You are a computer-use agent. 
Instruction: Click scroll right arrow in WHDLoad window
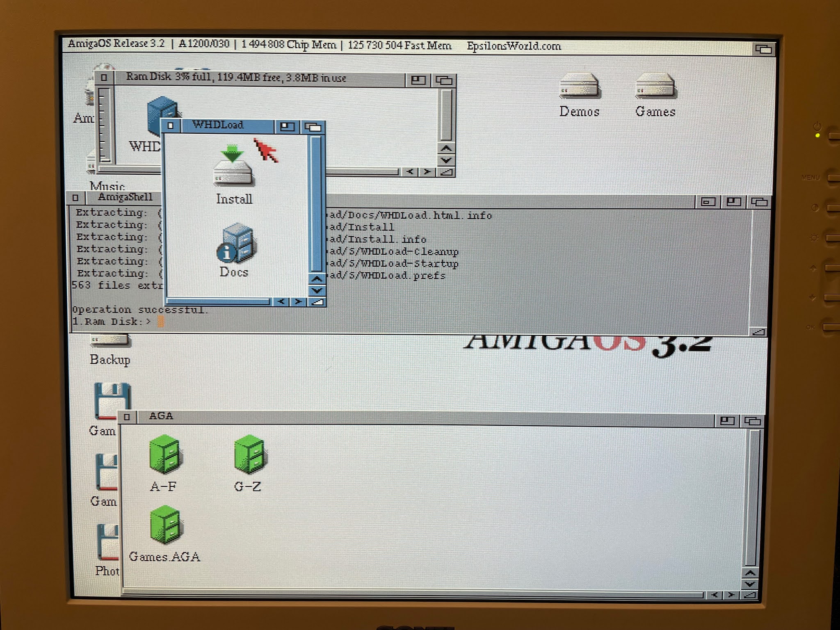pos(298,302)
